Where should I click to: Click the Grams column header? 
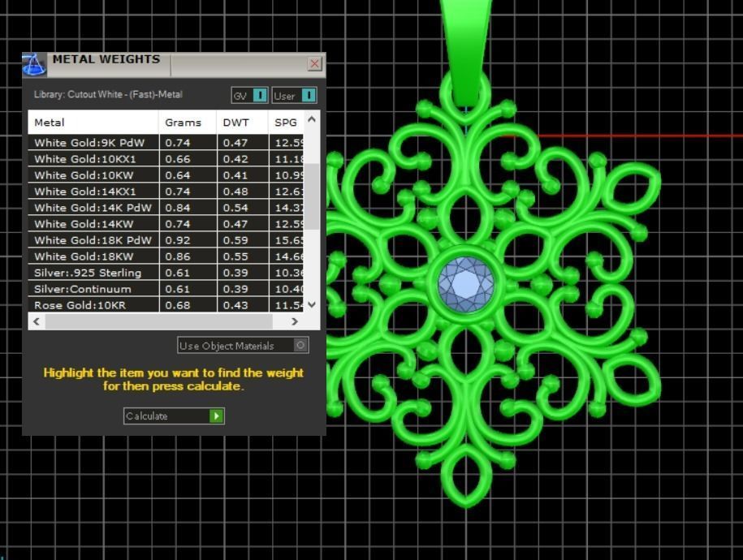[188, 123]
